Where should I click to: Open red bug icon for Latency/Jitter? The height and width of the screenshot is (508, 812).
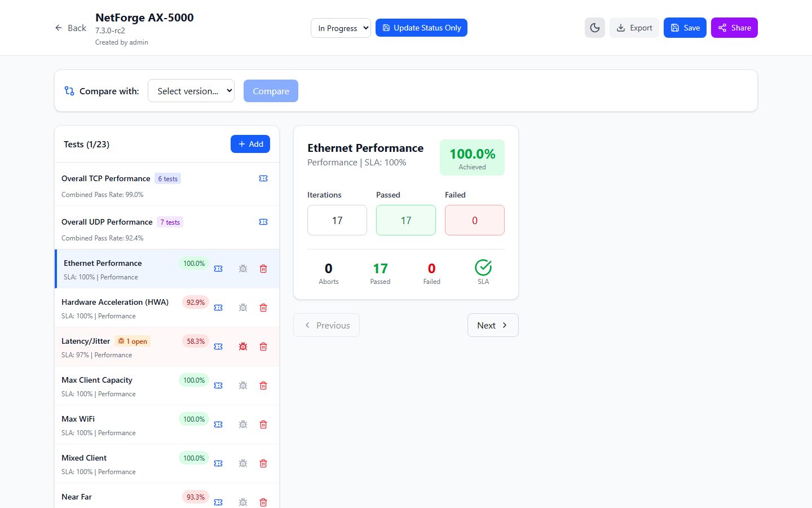tap(243, 347)
